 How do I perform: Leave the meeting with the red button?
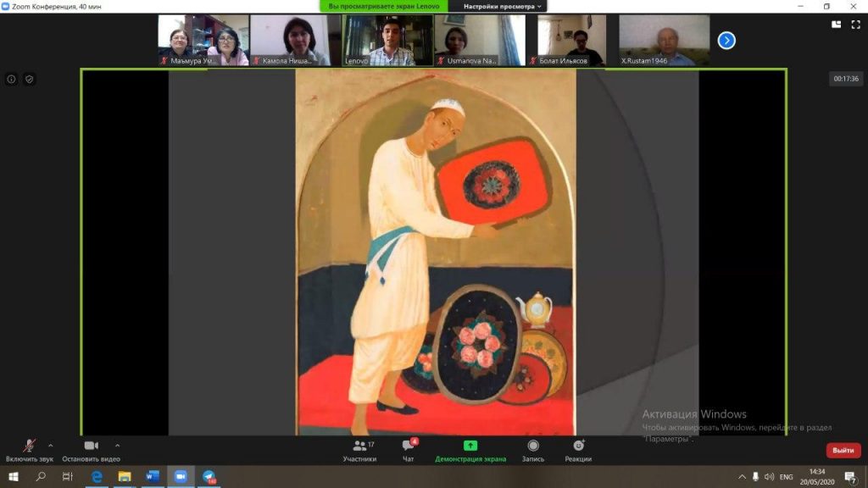(843, 451)
